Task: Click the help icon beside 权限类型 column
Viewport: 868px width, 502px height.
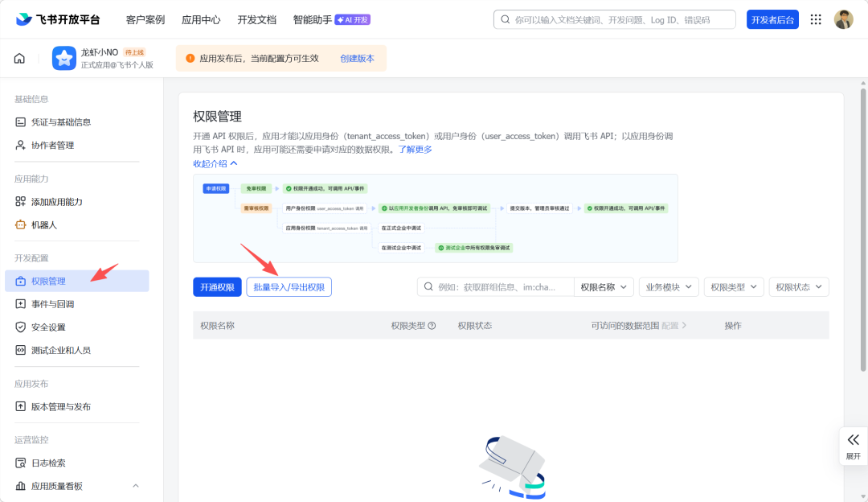Action: point(432,326)
